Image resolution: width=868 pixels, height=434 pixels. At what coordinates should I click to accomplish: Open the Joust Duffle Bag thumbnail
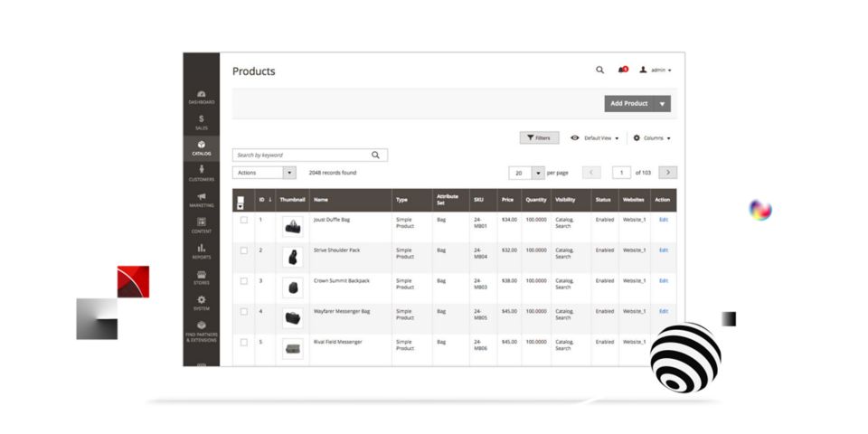point(293,227)
